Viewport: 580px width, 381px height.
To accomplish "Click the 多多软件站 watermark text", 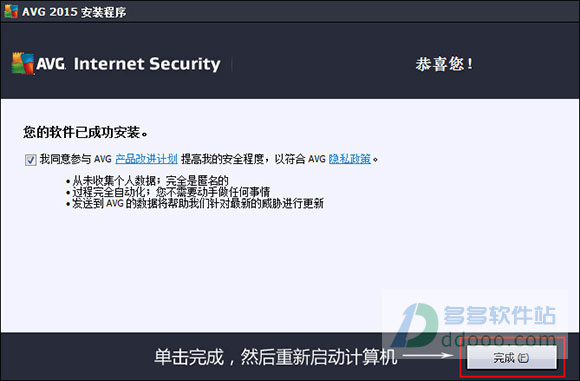I will (x=500, y=315).
